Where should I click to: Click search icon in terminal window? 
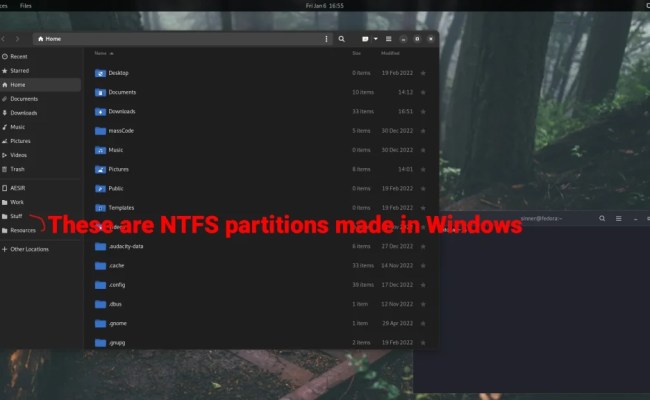coord(602,218)
